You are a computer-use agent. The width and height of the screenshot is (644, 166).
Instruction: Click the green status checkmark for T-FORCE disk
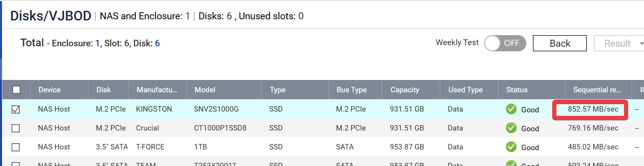[511, 147]
